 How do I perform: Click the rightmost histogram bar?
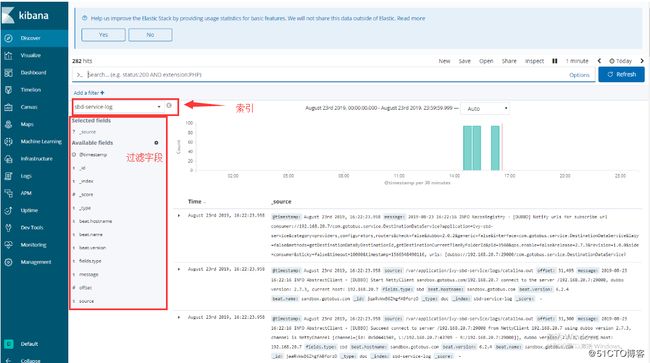click(495, 148)
